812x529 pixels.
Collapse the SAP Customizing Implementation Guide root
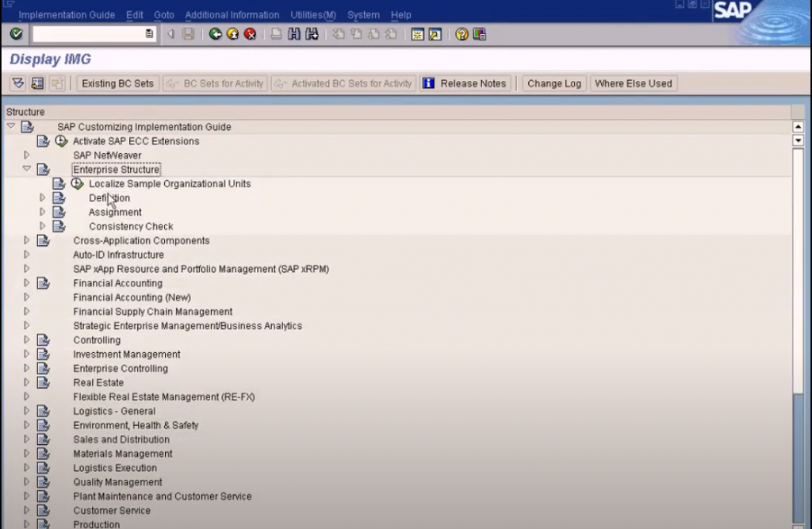(11, 126)
